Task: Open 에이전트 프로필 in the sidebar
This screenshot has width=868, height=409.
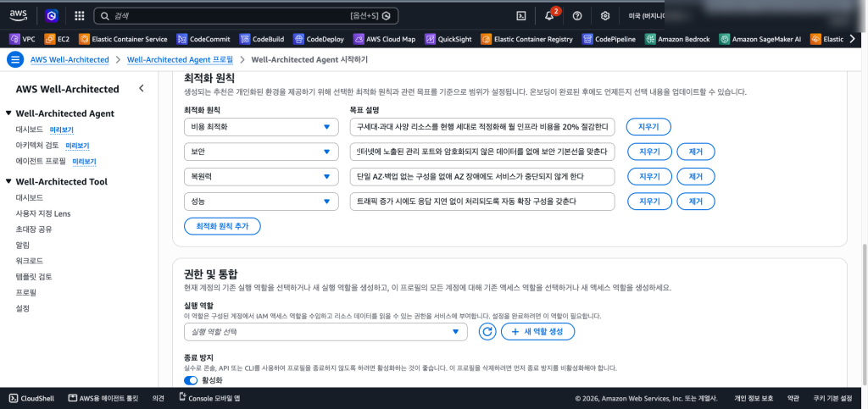Action: click(41, 162)
